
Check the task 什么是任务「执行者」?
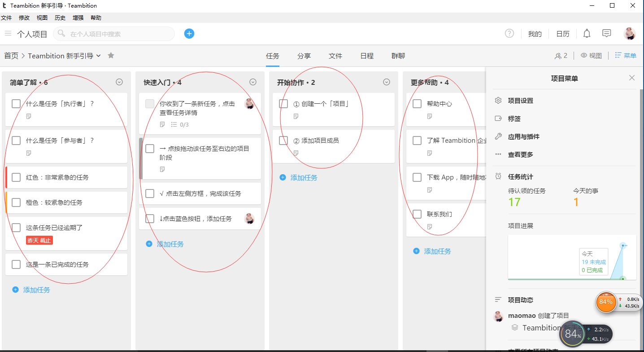pyautogui.click(x=16, y=103)
